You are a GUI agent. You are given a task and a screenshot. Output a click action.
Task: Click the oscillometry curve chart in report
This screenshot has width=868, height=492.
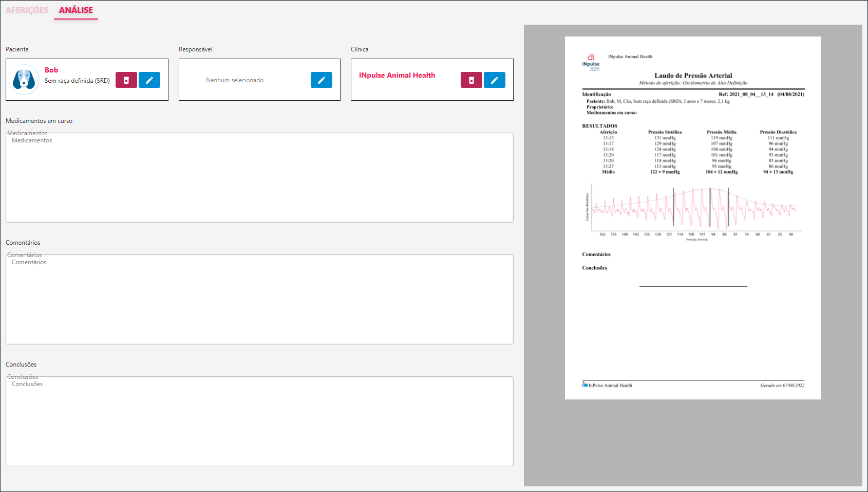click(x=693, y=210)
